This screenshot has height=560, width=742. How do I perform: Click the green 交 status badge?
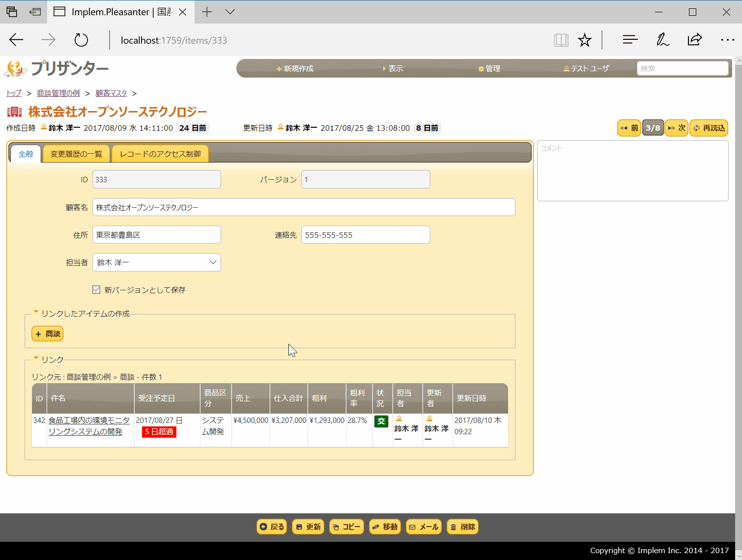tap(381, 421)
